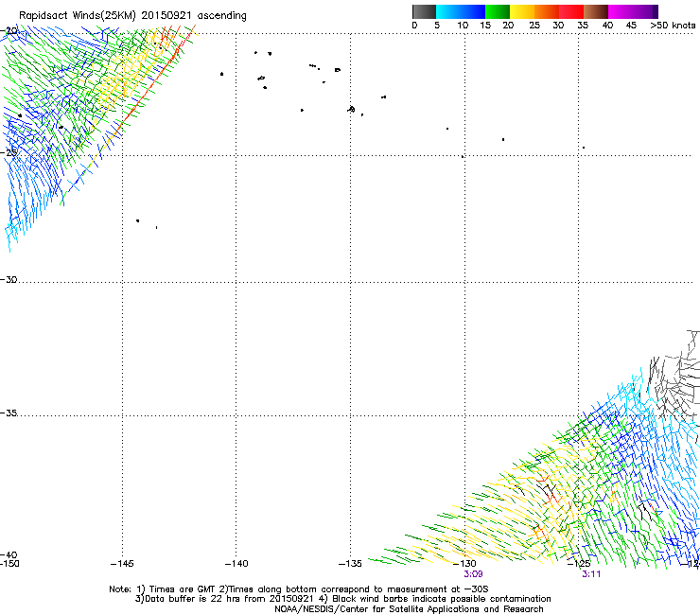Click the orange 25-30 knots legend color

tap(547, 11)
